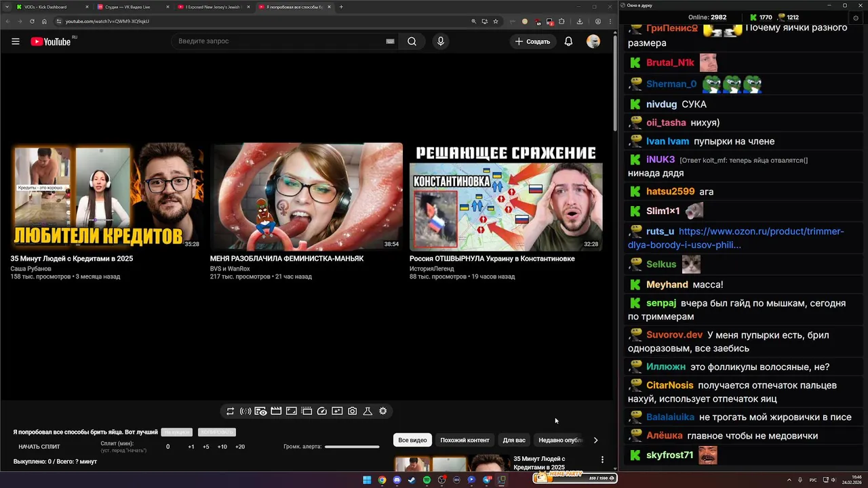Screen dimensions: 868x488
Task: Add +1 minute to split
Action: pyautogui.click(x=191, y=447)
